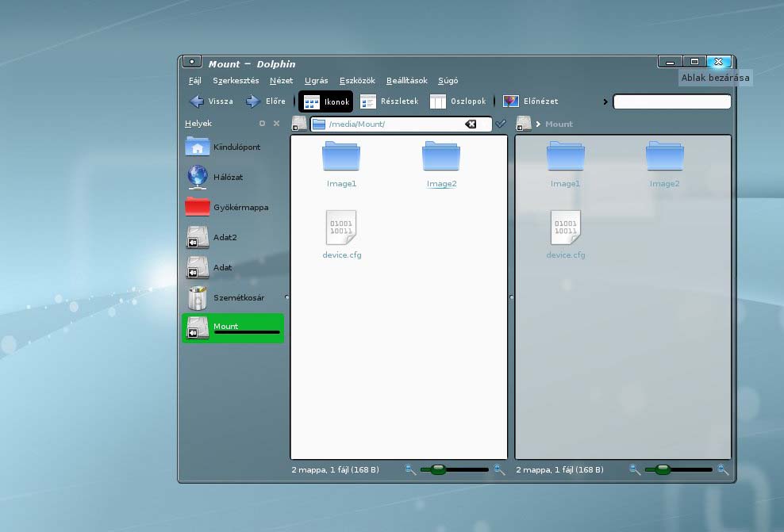This screenshot has height=532, width=784.
Task: Adjust left pane zoom slider
Action: click(x=455, y=469)
